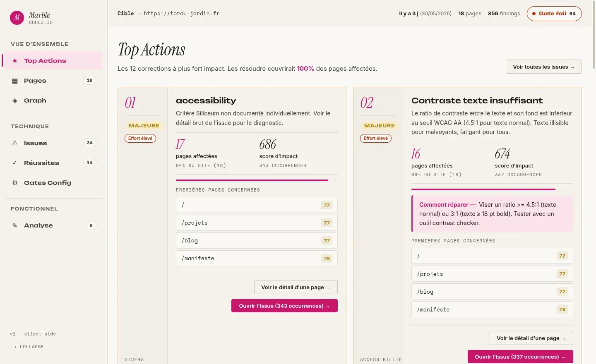Image resolution: width=596 pixels, height=364 pixels.
Task: Open the Gate fail 64 status badge
Action: [554, 14]
